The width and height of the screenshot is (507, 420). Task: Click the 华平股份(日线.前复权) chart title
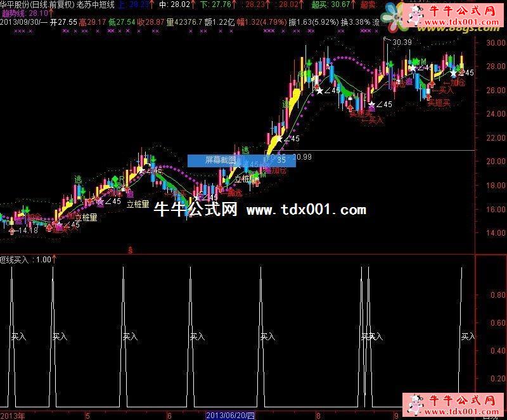(37, 4)
